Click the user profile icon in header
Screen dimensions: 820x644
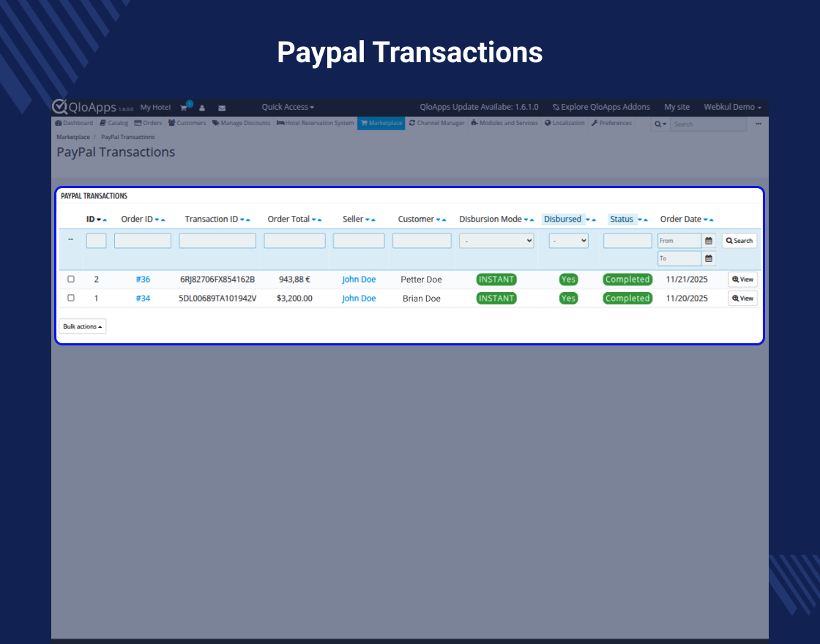[x=202, y=108]
